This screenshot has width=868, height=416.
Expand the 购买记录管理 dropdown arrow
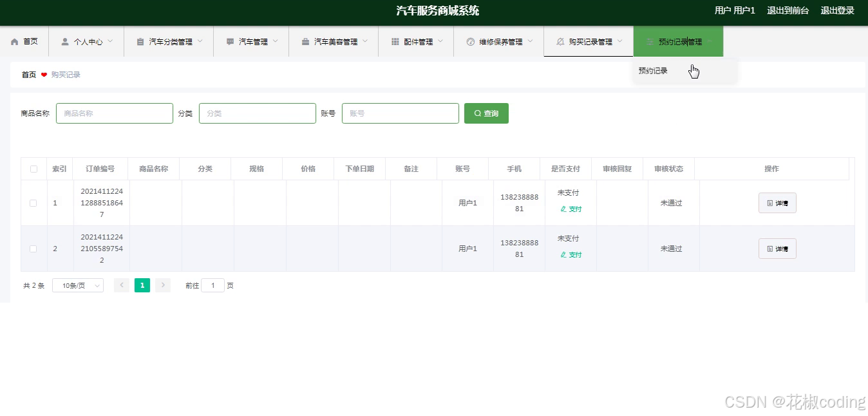point(619,41)
